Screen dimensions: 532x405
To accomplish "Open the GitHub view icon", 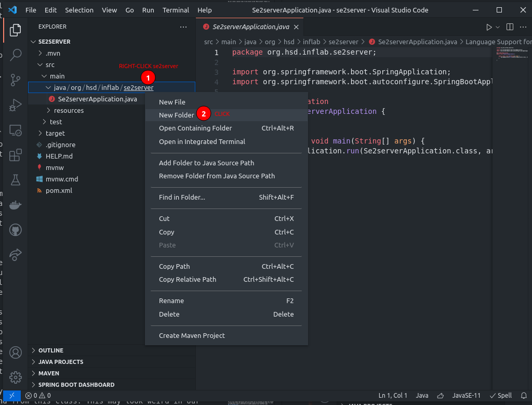I will 15,230.
